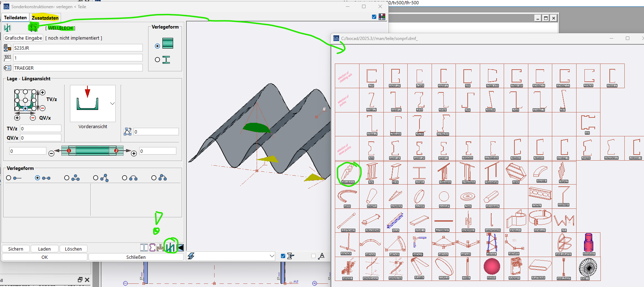644x287 pixels.
Task: Click the minus button at beam start extension
Action: [x=51, y=153]
